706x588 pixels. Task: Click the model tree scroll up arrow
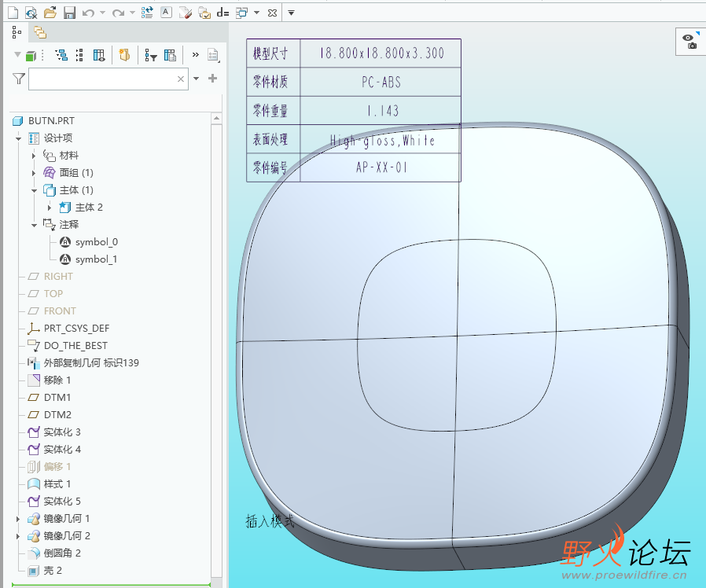[216, 119]
